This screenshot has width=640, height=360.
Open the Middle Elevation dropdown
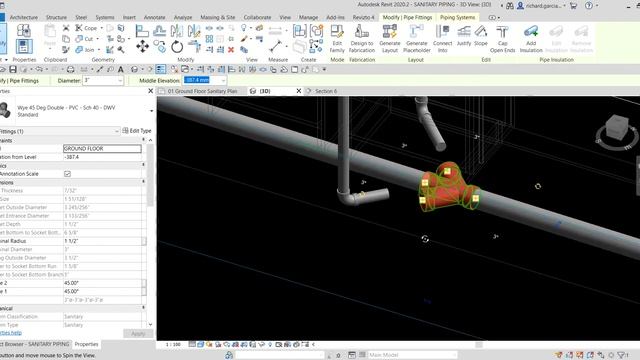223,80
